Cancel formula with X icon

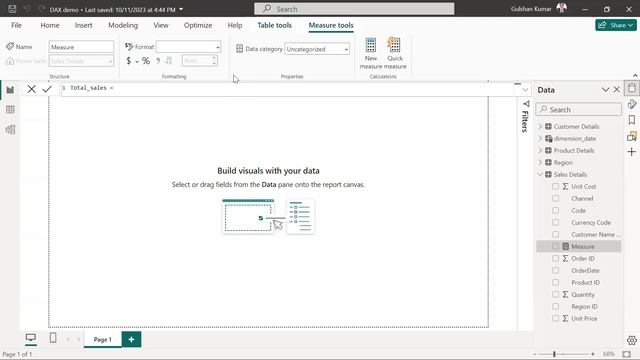(x=31, y=89)
